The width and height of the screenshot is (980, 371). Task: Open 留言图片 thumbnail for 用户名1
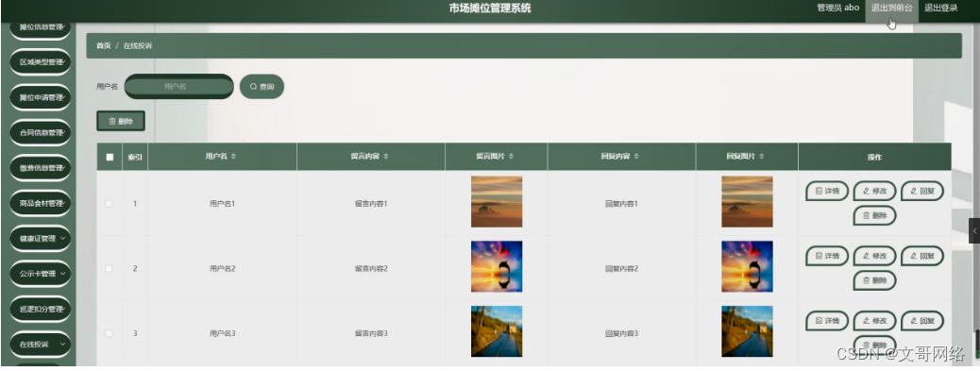(497, 202)
